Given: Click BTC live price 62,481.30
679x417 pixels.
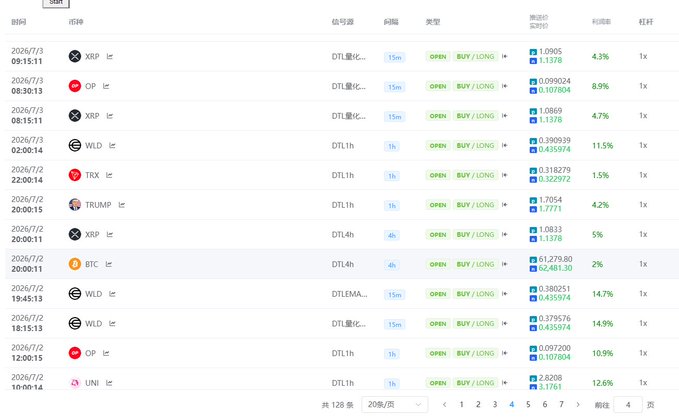Looking at the screenshot, I should [x=555, y=268].
